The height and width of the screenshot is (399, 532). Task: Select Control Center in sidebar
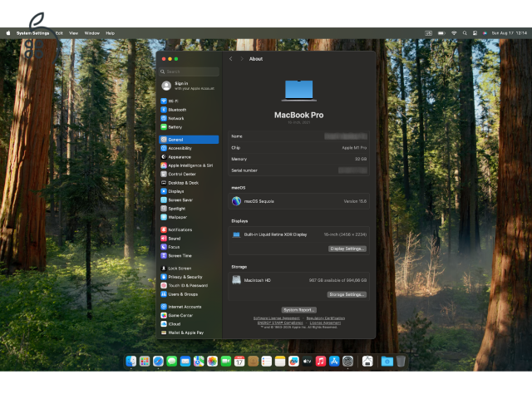(189, 174)
